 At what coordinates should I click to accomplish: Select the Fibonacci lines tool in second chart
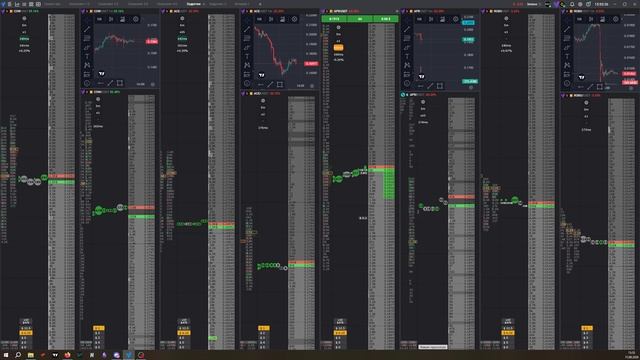(x=247, y=38)
